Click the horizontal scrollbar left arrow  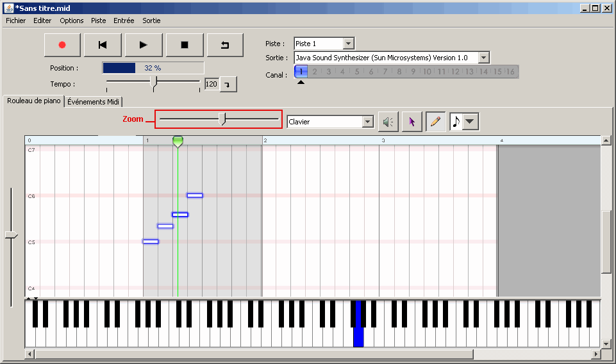click(x=29, y=354)
